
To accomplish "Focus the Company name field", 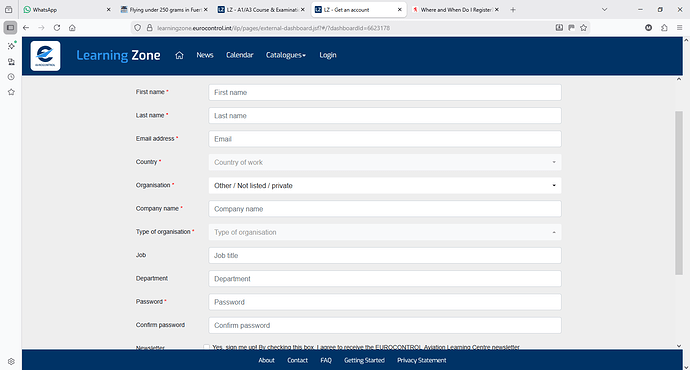I will tap(385, 209).
